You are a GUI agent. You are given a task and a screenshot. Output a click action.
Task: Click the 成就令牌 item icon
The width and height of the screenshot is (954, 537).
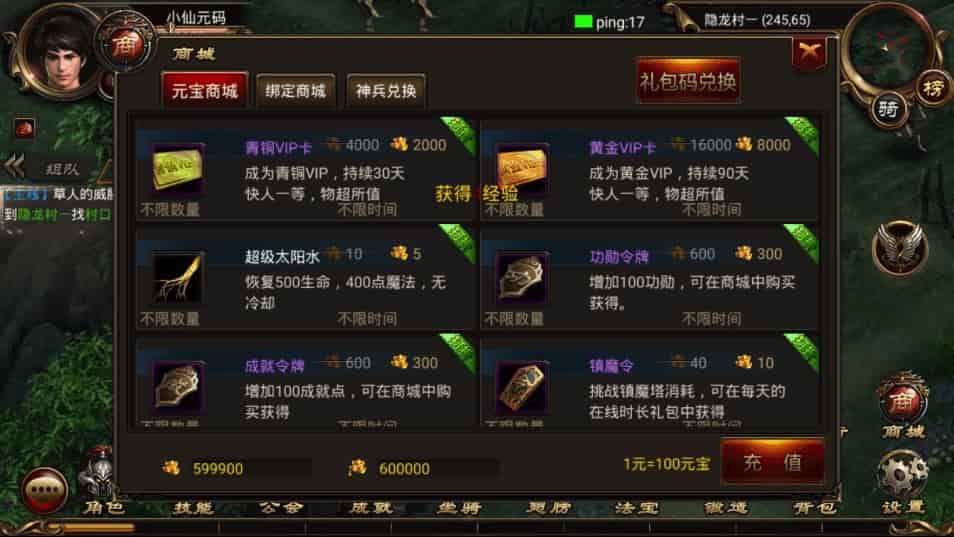178,387
